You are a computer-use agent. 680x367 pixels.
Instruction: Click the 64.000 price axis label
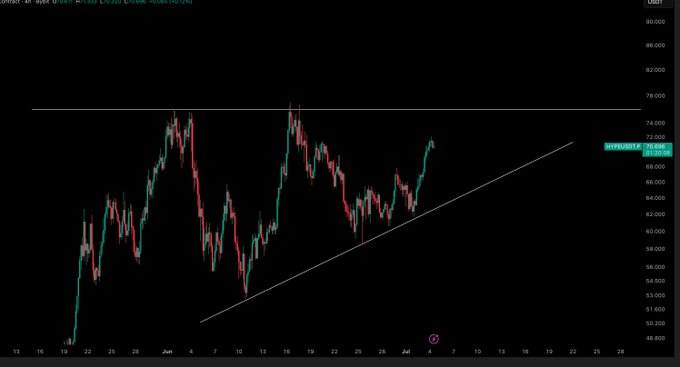coord(655,198)
